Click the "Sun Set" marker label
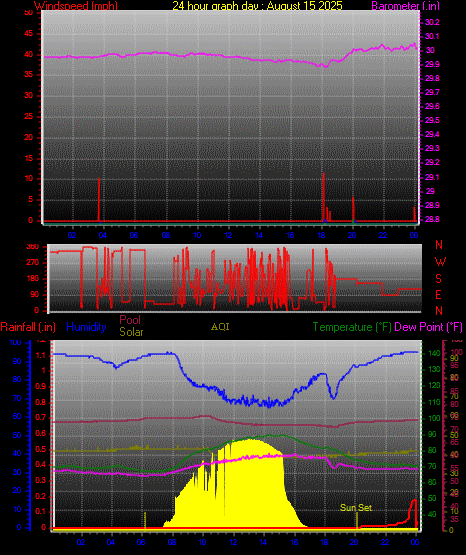Viewport: 466px width, 555px height. 356,508
